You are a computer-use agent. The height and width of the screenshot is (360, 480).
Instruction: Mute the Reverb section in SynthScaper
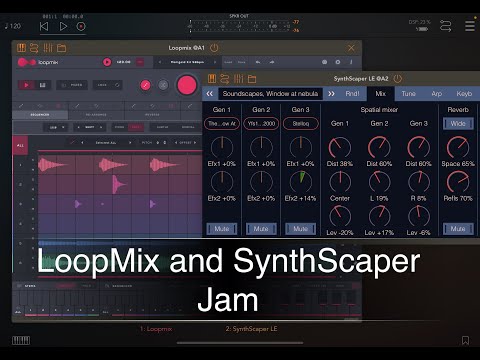coord(458,229)
